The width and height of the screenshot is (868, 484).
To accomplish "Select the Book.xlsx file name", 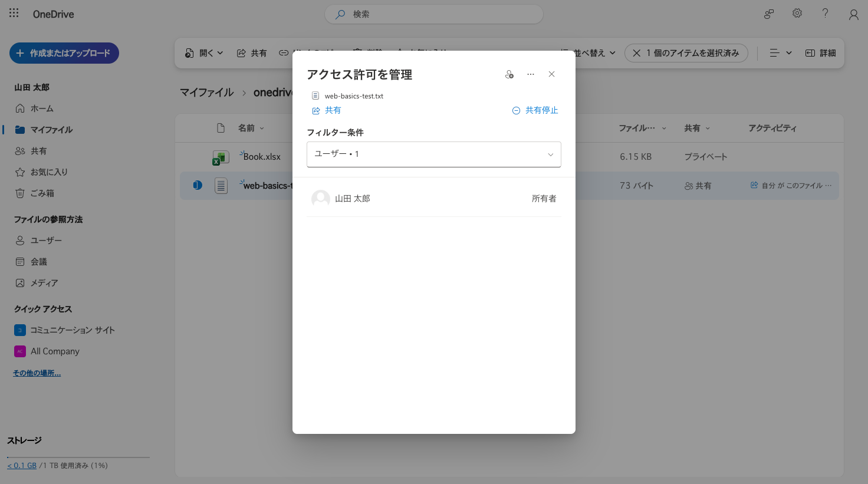I will click(262, 157).
